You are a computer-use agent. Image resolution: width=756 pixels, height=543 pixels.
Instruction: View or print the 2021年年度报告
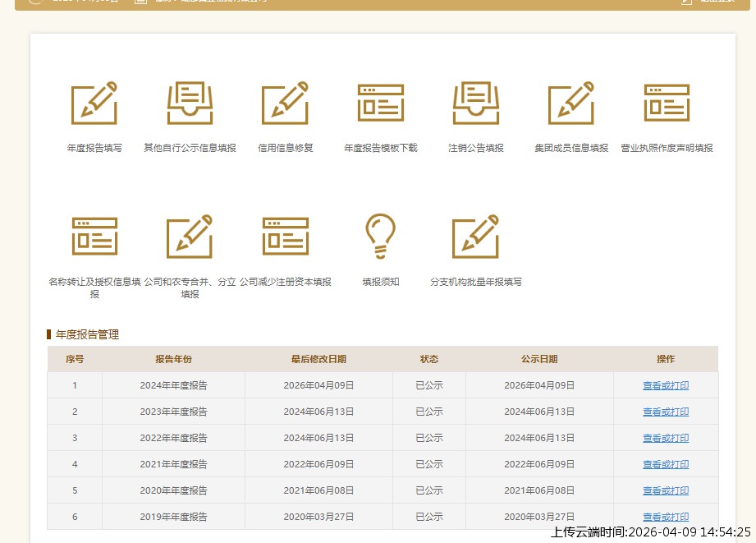666,464
